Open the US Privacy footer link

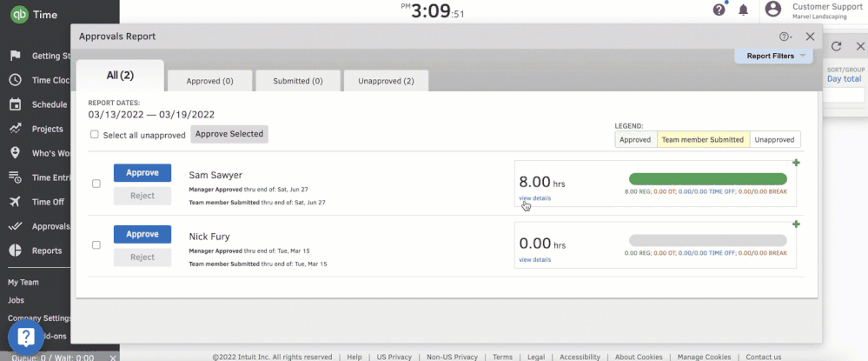click(394, 358)
